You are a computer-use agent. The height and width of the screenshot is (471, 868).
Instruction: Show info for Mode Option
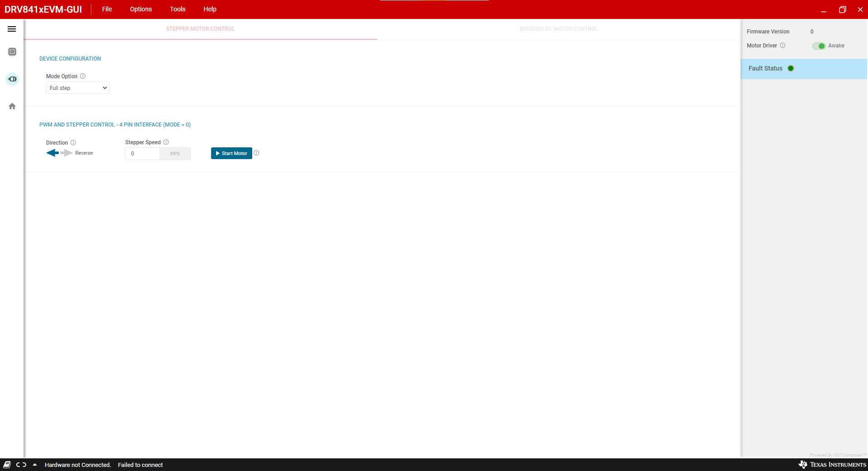pos(83,76)
